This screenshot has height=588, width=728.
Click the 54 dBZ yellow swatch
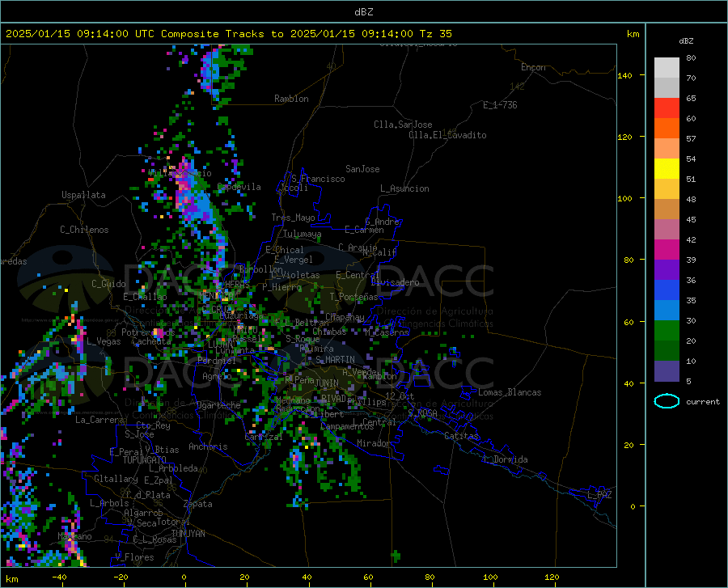tap(667, 169)
